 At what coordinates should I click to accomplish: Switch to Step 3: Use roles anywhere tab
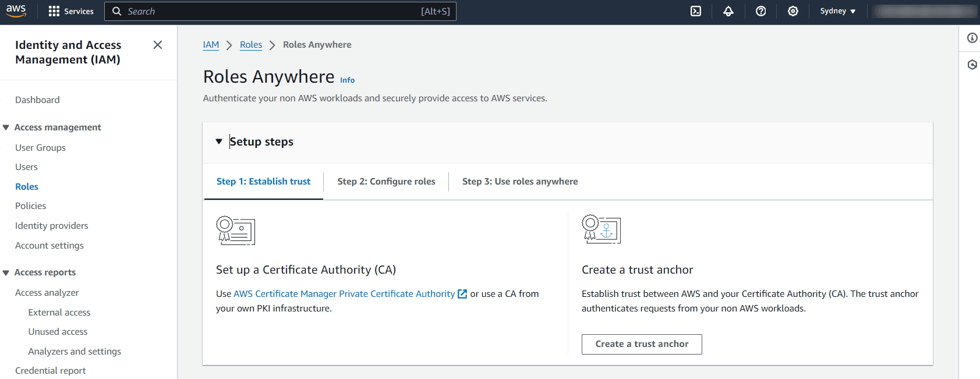click(x=520, y=182)
